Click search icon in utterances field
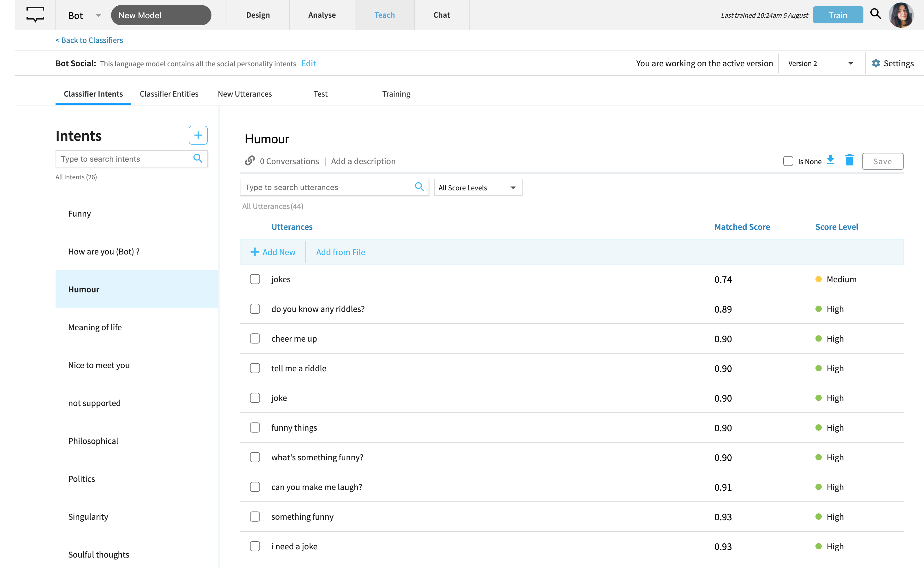 tap(419, 187)
